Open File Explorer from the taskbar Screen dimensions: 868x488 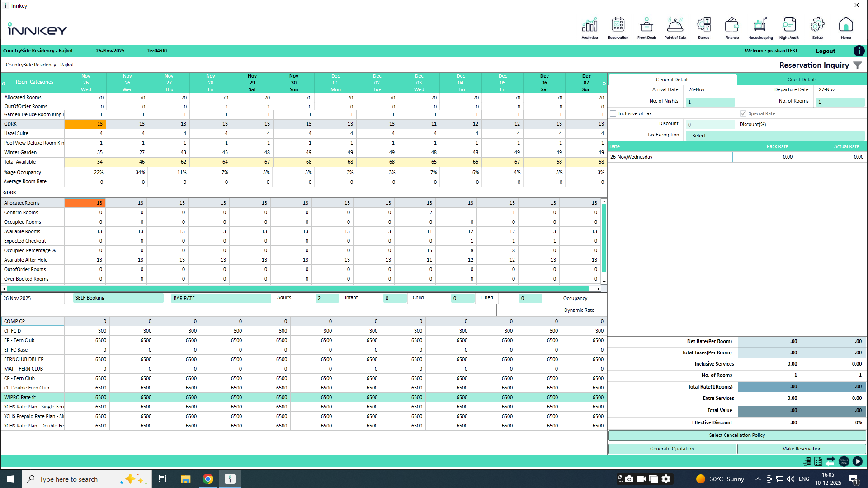(x=186, y=479)
